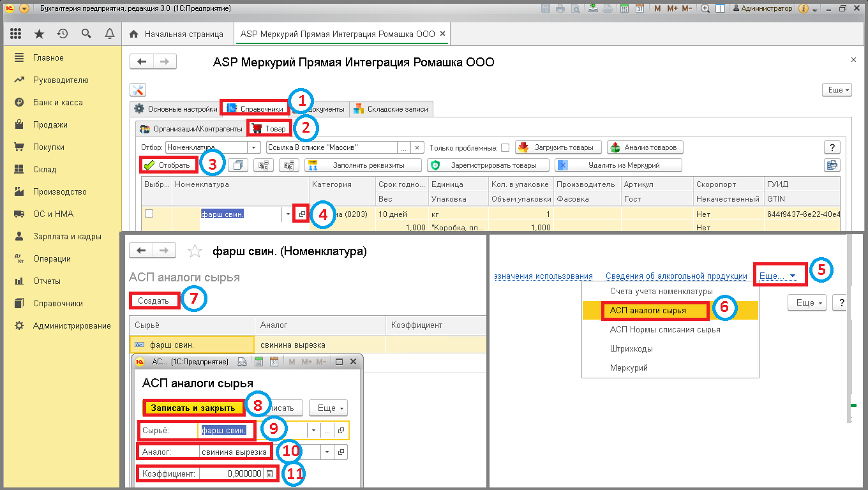Click Загрузить товары button
The width and height of the screenshot is (868, 490).
pyautogui.click(x=558, y=147)
